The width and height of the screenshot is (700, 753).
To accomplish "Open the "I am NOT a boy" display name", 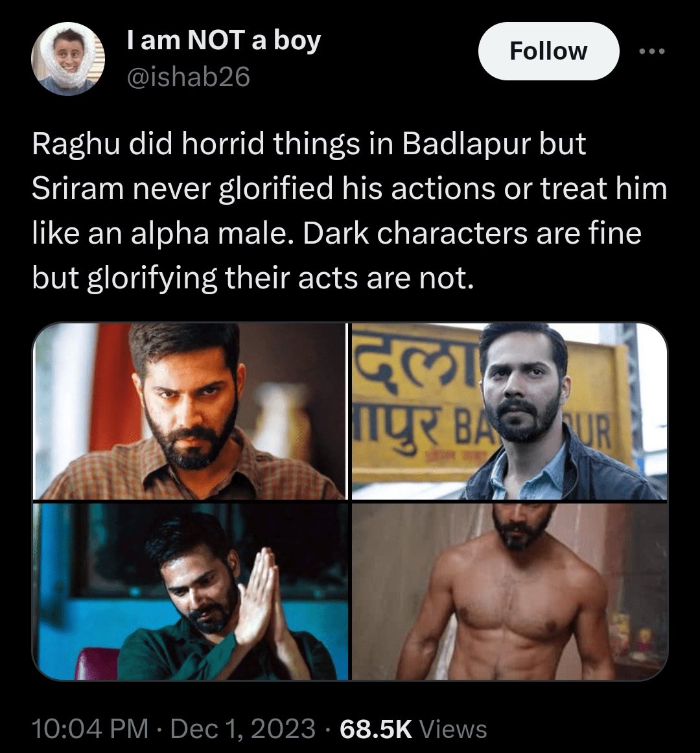I will coord(223,41).
